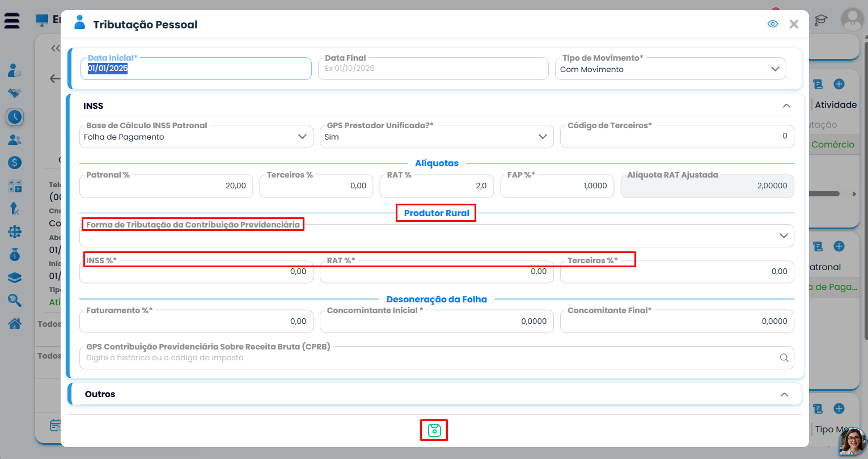Click the magnifier search sidebar icon

pos(15,300)
